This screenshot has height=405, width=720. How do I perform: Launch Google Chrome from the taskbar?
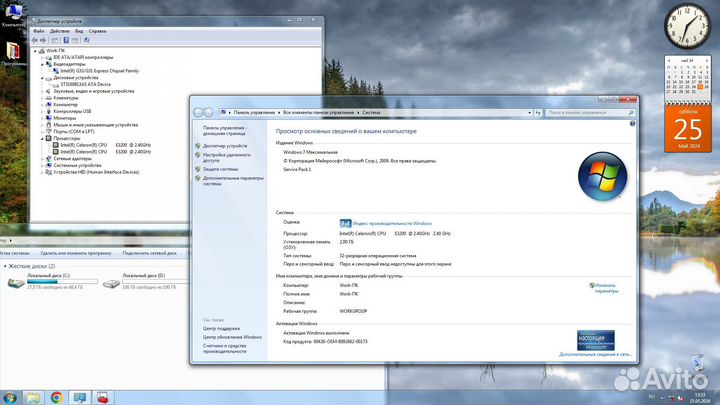[56, 398]
